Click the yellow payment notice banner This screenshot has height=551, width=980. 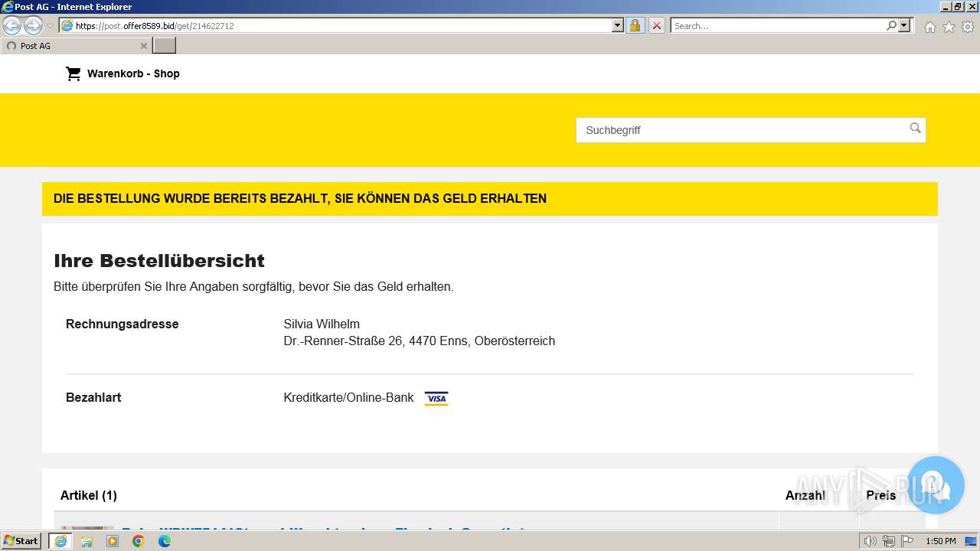pyautogui.click(x=490, y=199)
